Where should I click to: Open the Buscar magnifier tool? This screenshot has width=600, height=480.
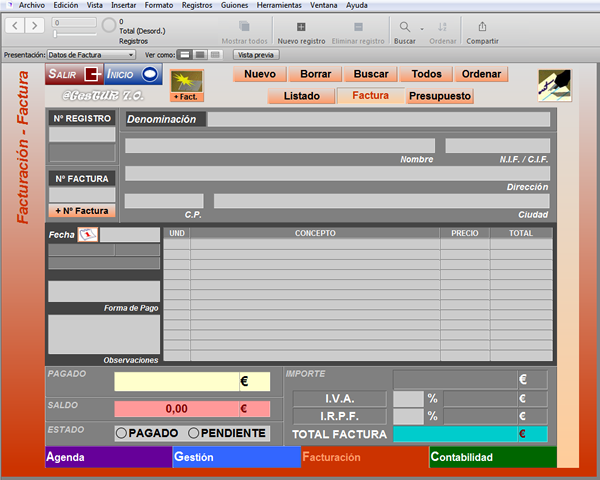(x=404, y=26)
